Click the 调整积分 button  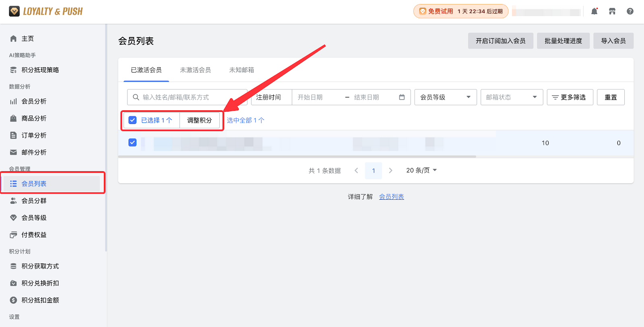199,120
